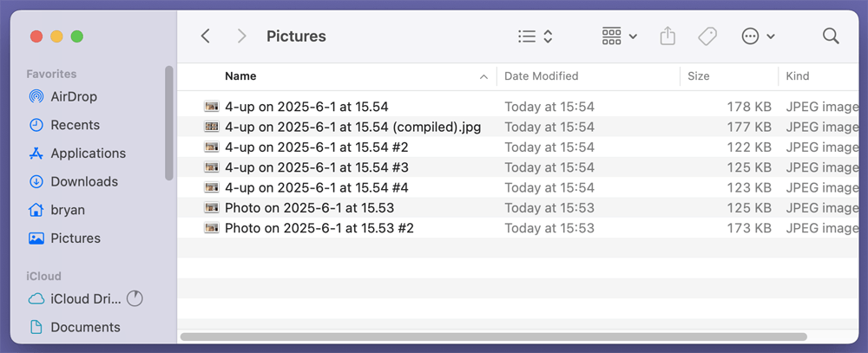
Task: Expand the group-by options dropdown
Action: (620, 36)
